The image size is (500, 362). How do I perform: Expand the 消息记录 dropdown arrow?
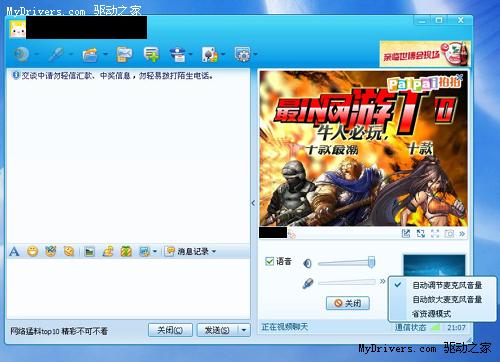coord(214,252)
